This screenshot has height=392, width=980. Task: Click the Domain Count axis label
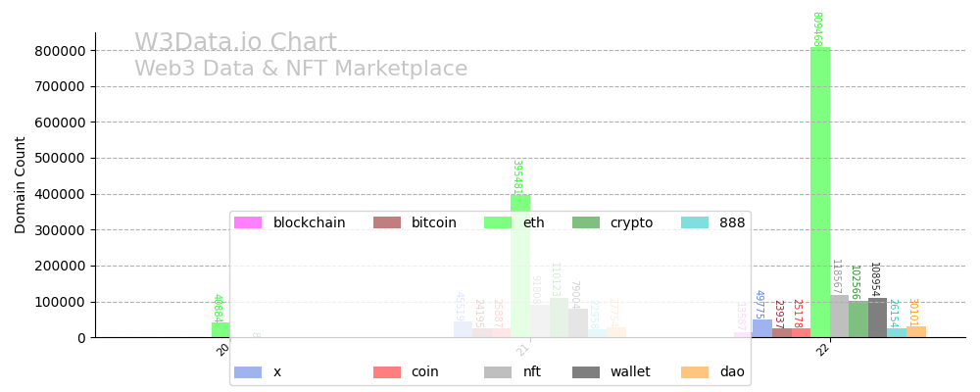point(21,184)
